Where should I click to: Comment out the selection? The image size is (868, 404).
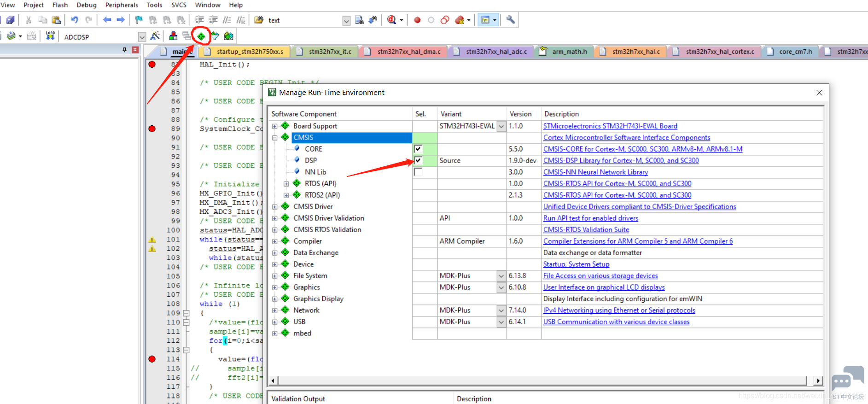227,20
